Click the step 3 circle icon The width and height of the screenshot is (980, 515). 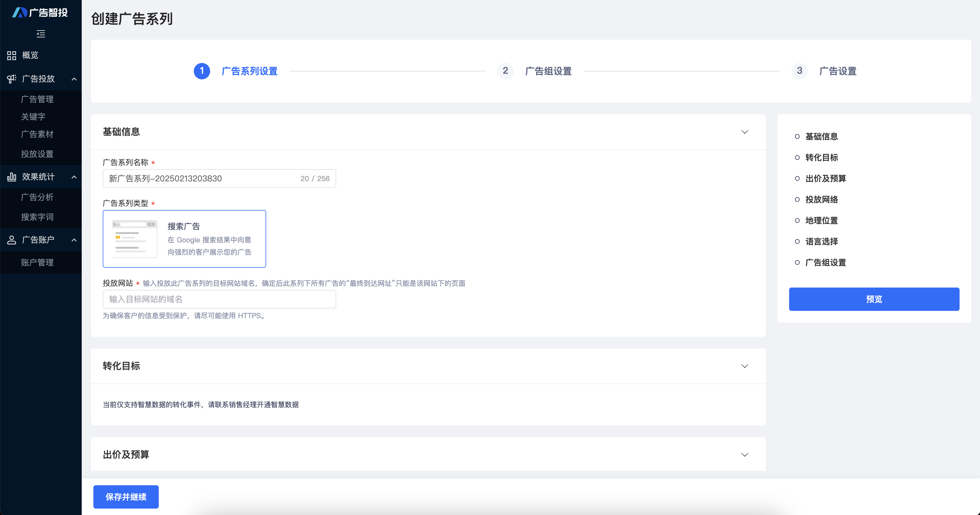[799, 71]
